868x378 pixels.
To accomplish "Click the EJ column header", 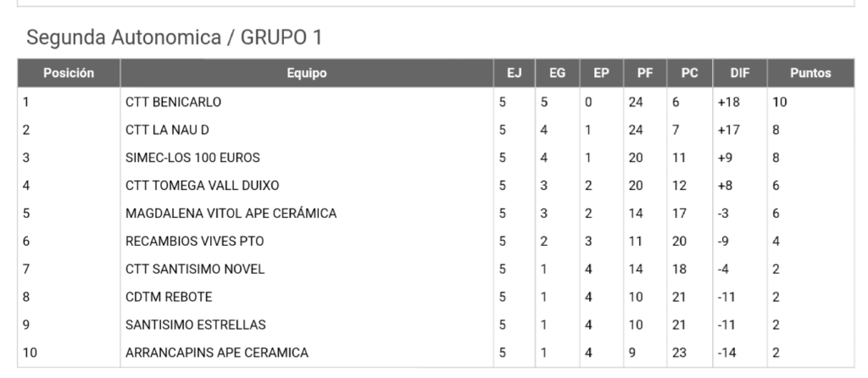I will [x=515, y=73].
